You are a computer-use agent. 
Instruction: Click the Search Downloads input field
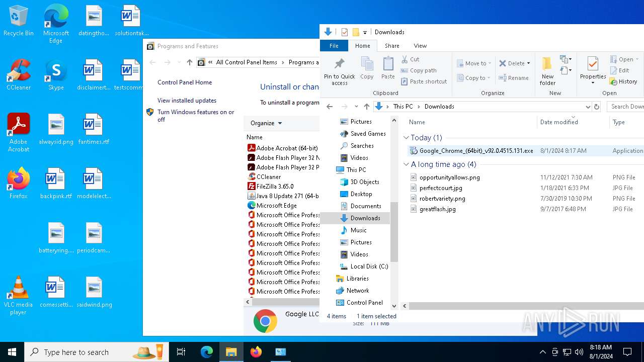[626, 107]
